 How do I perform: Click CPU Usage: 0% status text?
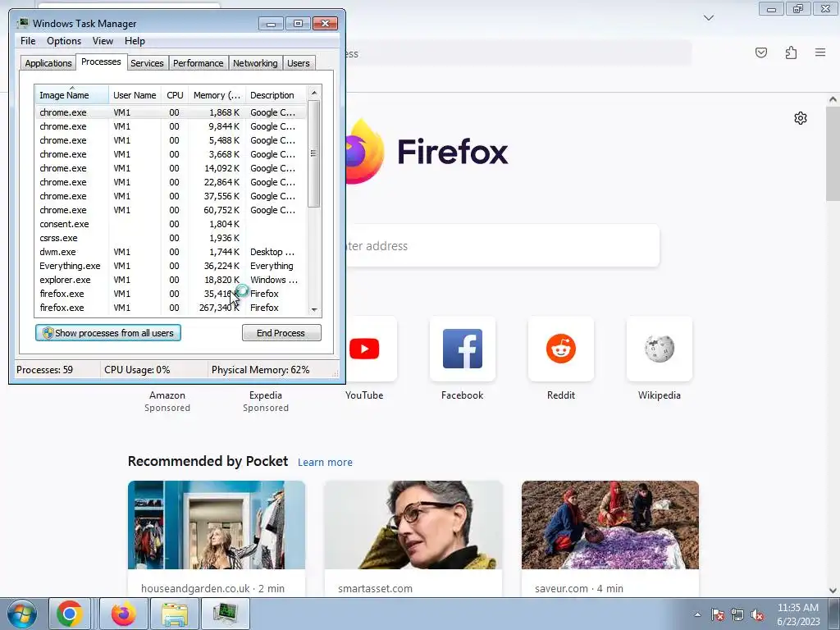coord(137,370)
